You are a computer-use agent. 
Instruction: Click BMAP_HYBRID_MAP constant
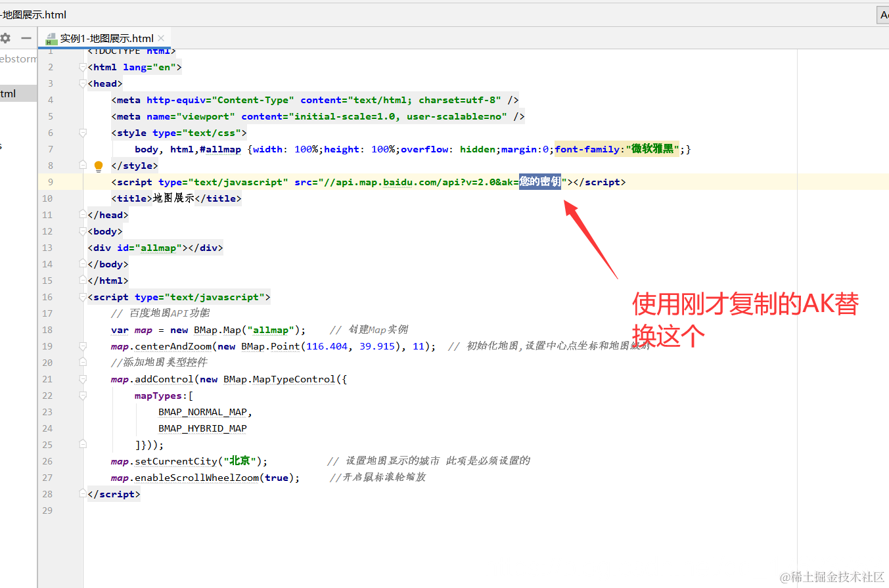pyautogui.click(x=202, y=428)
